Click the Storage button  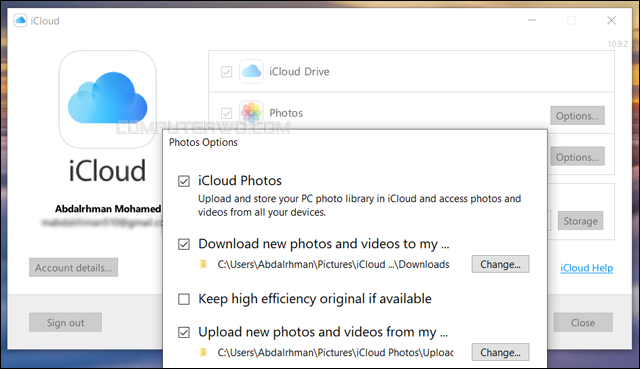580,221
